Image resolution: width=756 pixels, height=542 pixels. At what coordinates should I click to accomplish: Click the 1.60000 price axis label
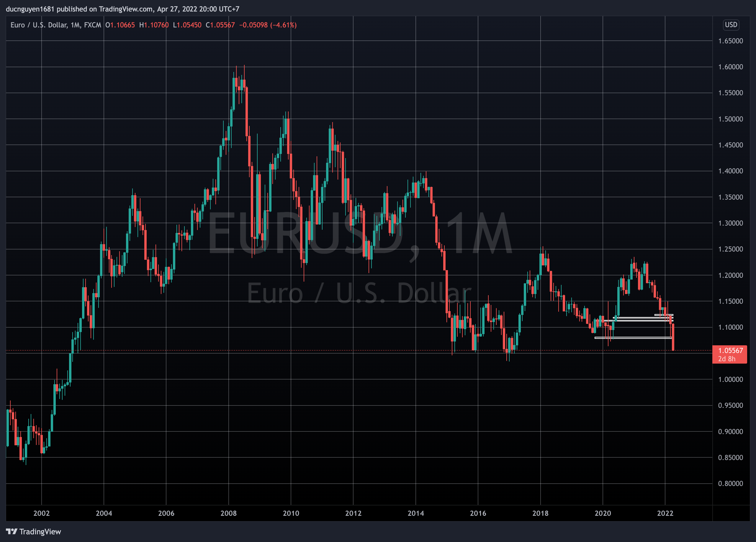tap(730, 67)
